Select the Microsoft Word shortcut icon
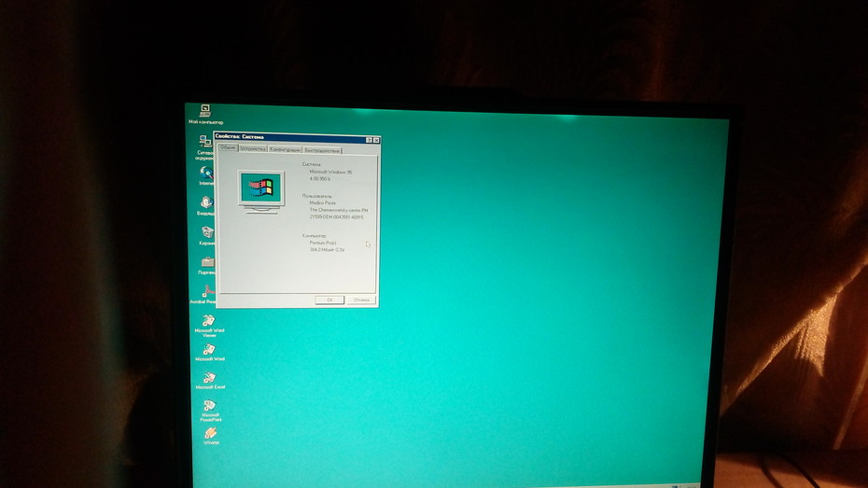 pyautogui.click(x=209, y=353)
